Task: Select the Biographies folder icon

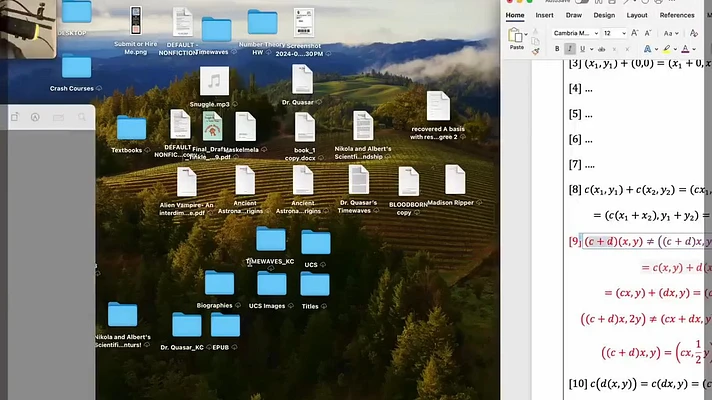Action: click(x=219, y=282)
